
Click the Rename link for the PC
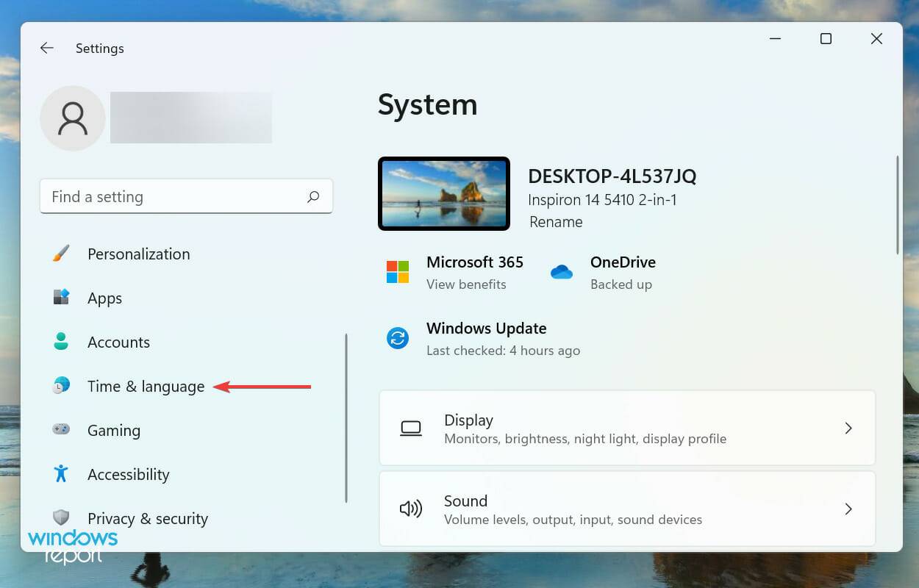pos(555,221)
